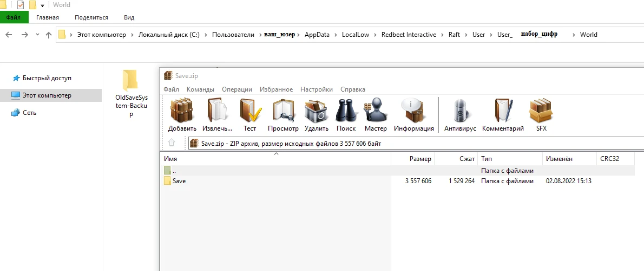Image resolution: width=644 pixels, height=271 pixels.
Task: Switch to Поделиться ribbon tab
Action: [x=91, y=17]
